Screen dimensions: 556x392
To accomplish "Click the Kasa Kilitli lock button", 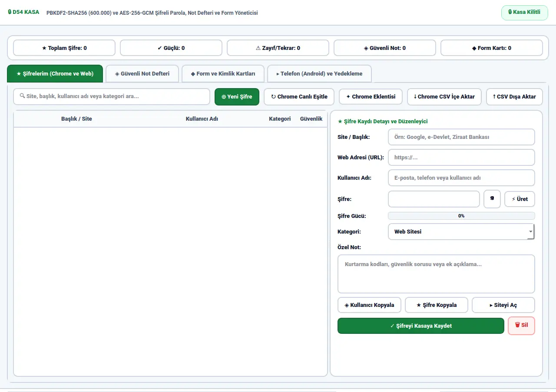I will 524,12.
